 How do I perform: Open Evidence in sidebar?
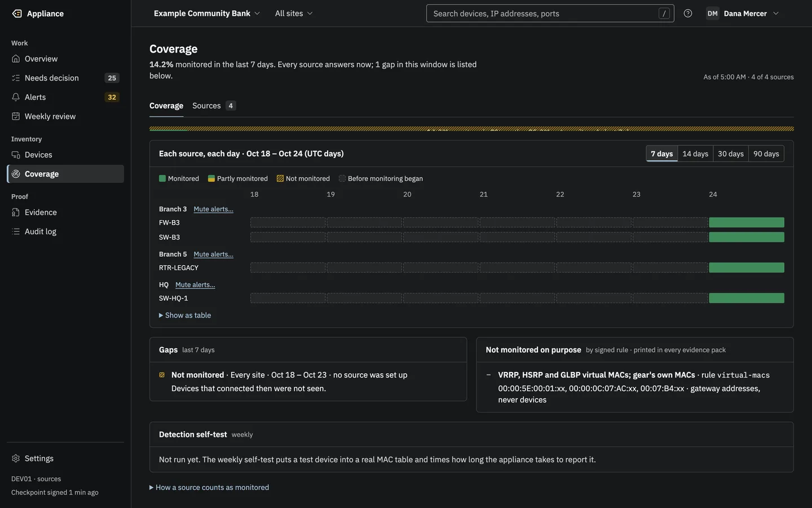[x=65, y=212]
